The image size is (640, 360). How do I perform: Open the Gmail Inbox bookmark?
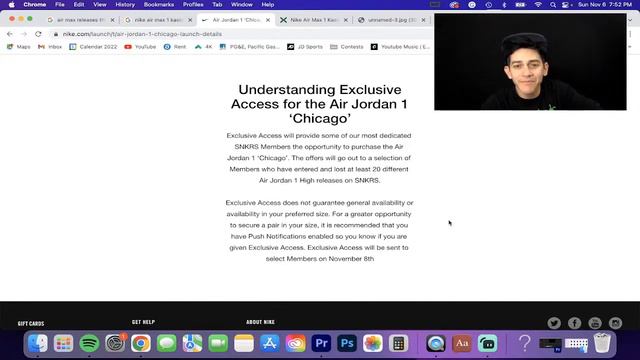pos(50,47)
